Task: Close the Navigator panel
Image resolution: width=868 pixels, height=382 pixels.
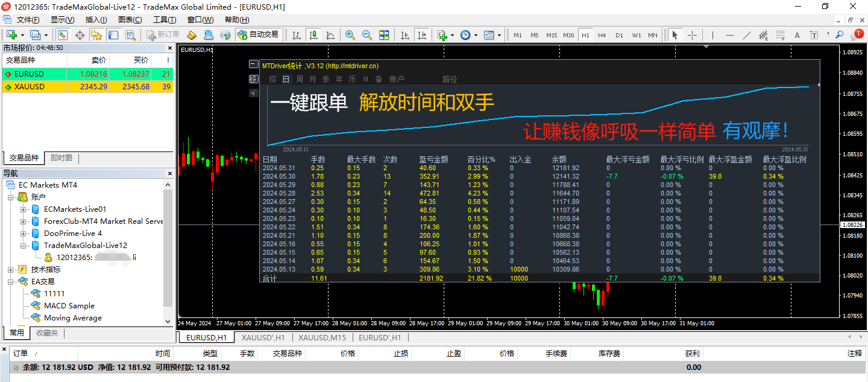Action: tap(169, 174)
